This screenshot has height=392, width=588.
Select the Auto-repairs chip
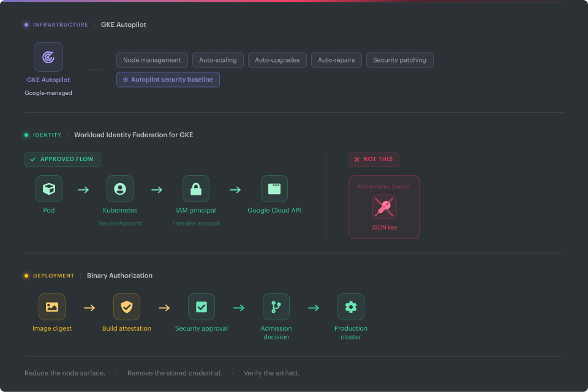tap(336, 60)
